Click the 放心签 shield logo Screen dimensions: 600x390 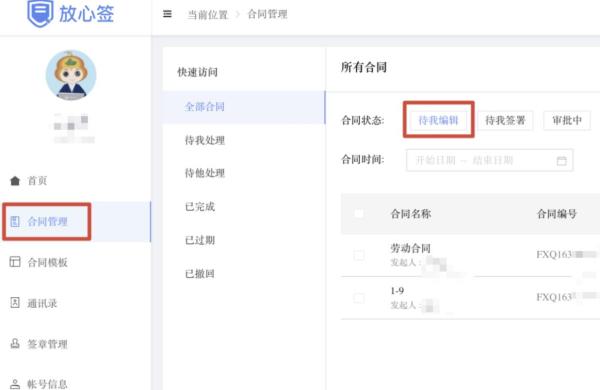[x=40, y=13]
